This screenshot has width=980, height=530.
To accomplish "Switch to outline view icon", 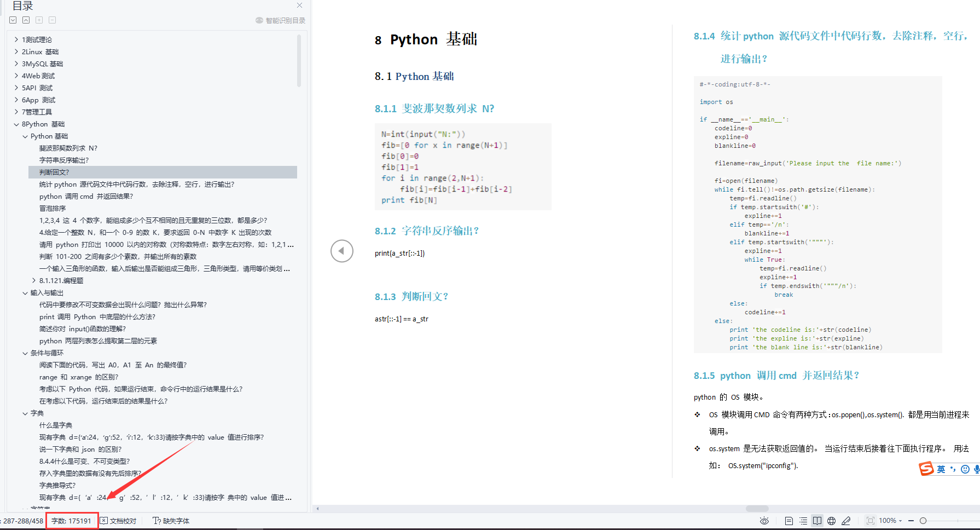I will pos(803,521).
